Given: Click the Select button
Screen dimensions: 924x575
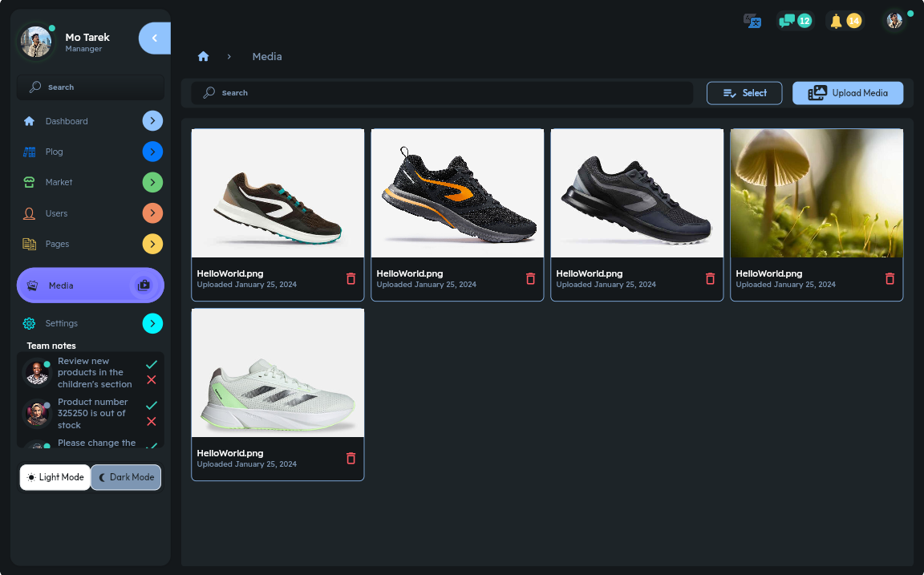Looking at the screenshot, I should 744,93.
